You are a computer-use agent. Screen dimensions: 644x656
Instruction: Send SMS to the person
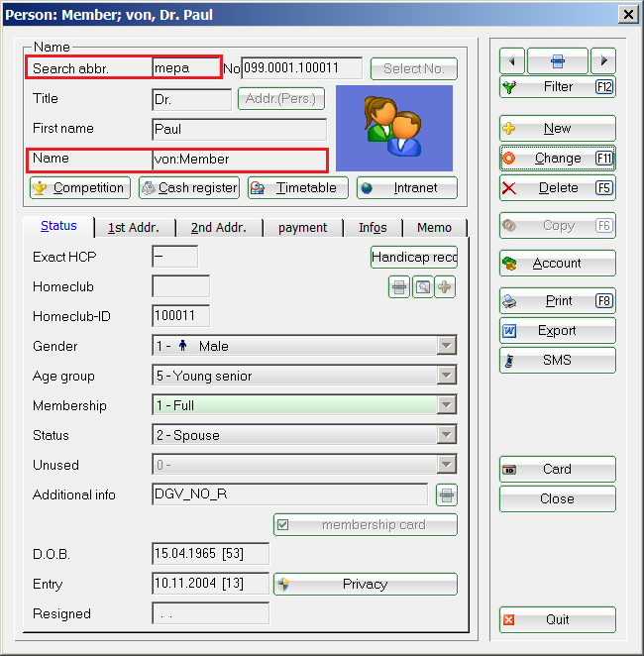pos(558,361)
